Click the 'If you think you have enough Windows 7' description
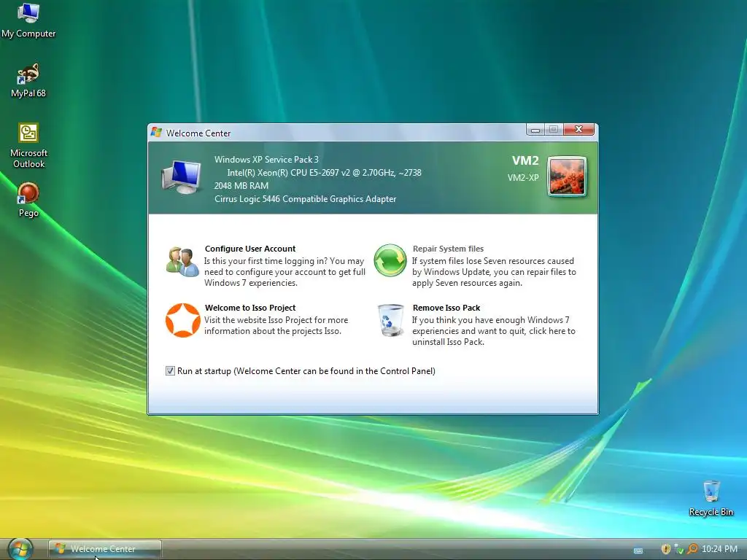This screenshot has height=560, width=747. pyautogui.click(x=494, y=331)
